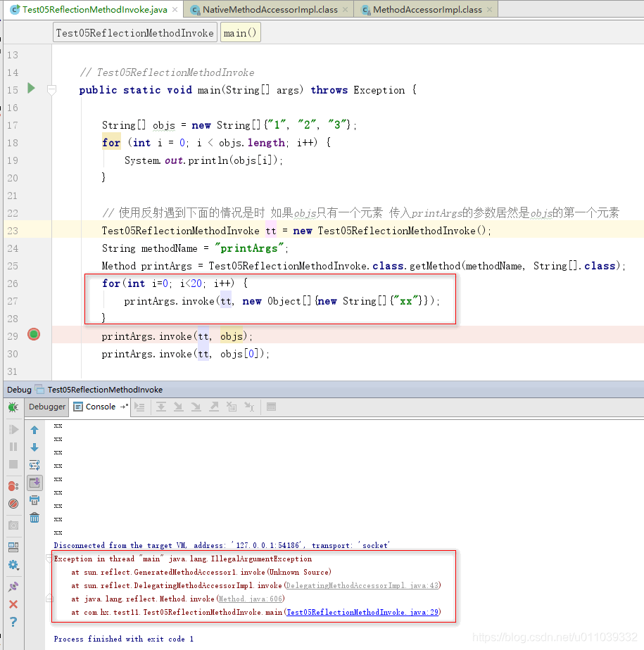The width and height of the screenshot is (644, 650).
Task: Open Test05ReflectionMethodInvoke.java:29 link
Action: point(362,612)
